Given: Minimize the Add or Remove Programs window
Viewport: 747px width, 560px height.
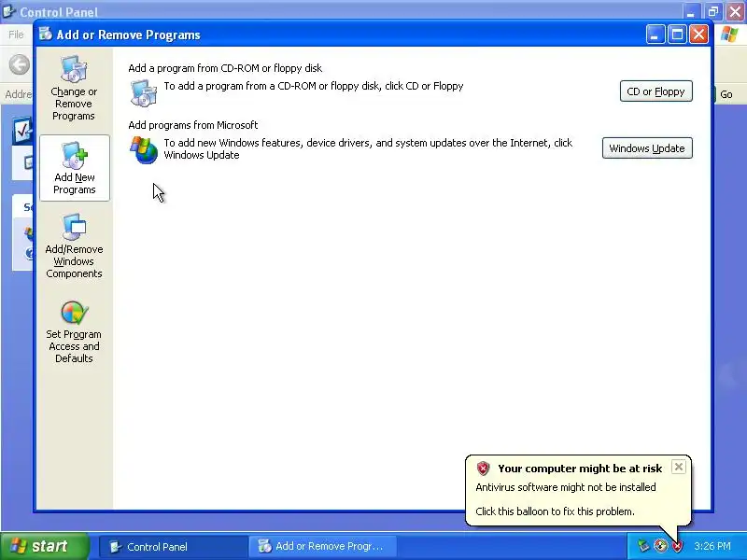Looking at the screenshot, I should [655, 35].
